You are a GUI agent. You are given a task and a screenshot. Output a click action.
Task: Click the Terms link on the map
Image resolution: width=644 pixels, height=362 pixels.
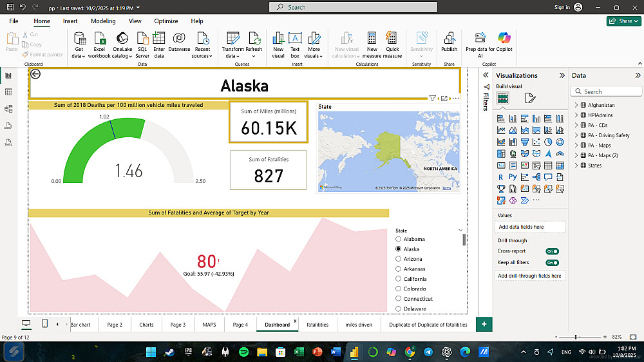tap(446, 188)
